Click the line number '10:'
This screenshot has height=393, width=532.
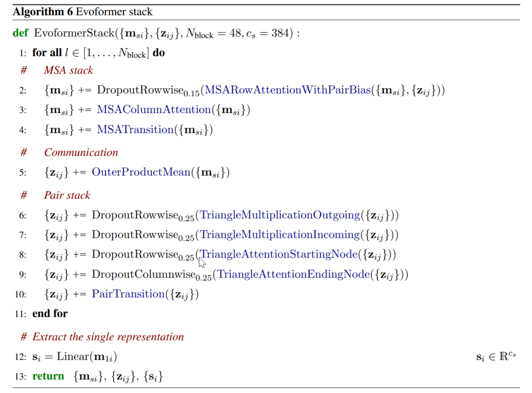pyautogui.click(x=20, y=294)
